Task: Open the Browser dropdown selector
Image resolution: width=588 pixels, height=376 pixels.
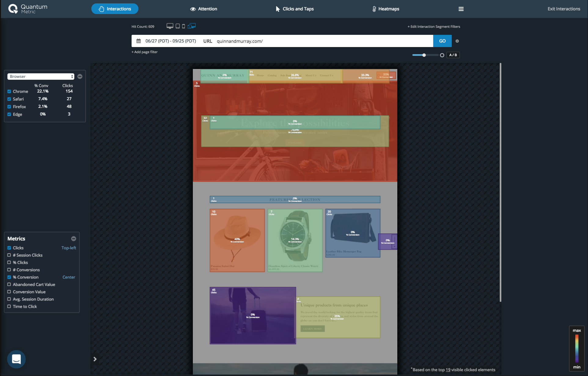Action: pos(41,76)
